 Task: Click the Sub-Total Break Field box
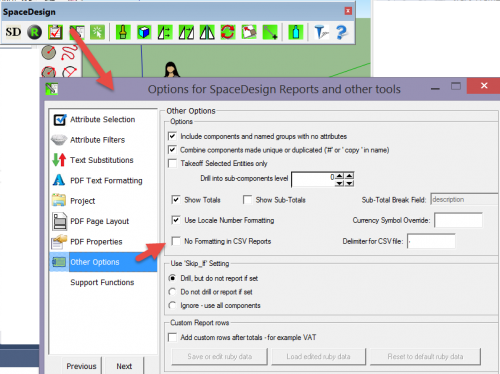click(x=465, y=199)
